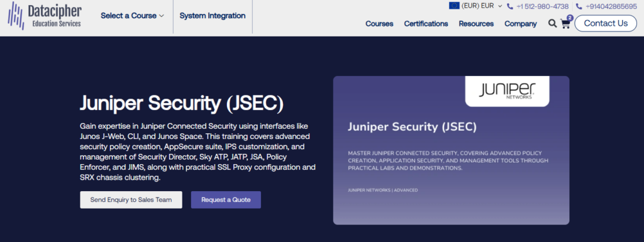Click the Datacipher Education Services logo
This screenshot has width=644, height=242.
click(45, 16)
